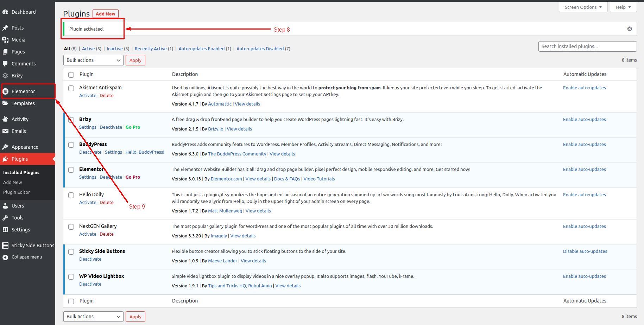
Task: Tick the select-all checkbox in the table header
Action: (x=71, y=75)
